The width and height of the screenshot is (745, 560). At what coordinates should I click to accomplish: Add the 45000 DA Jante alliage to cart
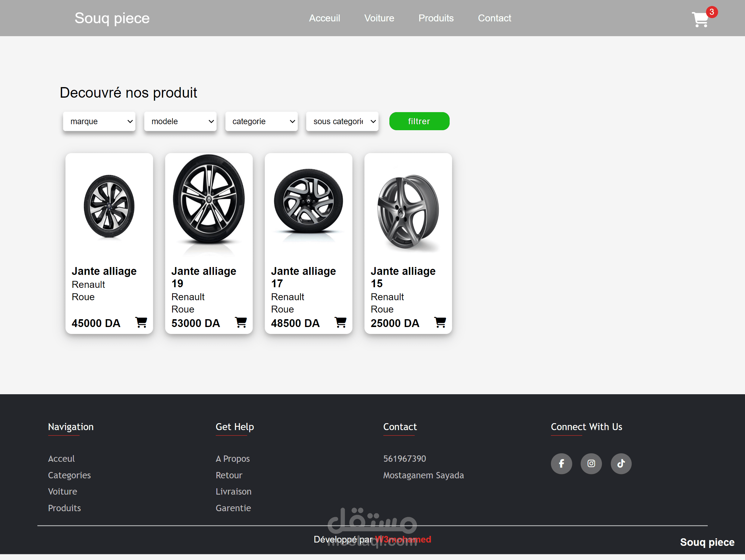coord(141,322)
